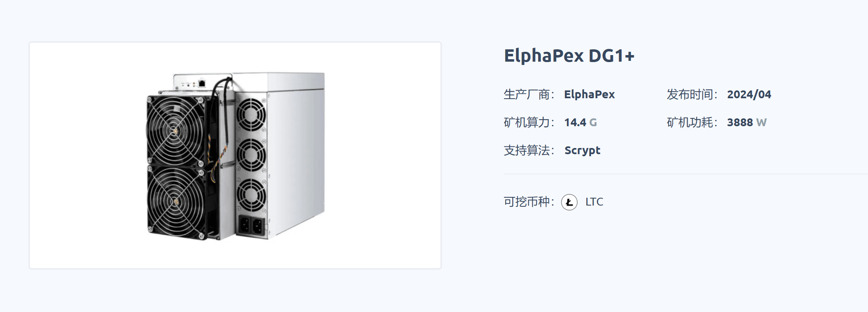Image resolution: width=868 pixels, height=312 pixels.
Task: Click the upper front fan in the photo
Action: [175, 131]
